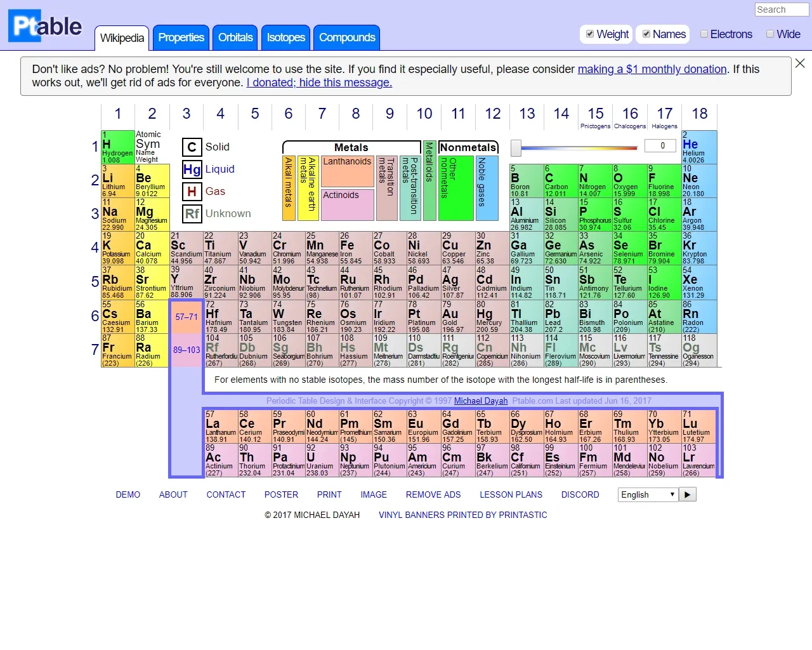This screenshot has height=650, width=812.
Task: Select the Liquid Hg legend icon
Action: coord(192,169)
